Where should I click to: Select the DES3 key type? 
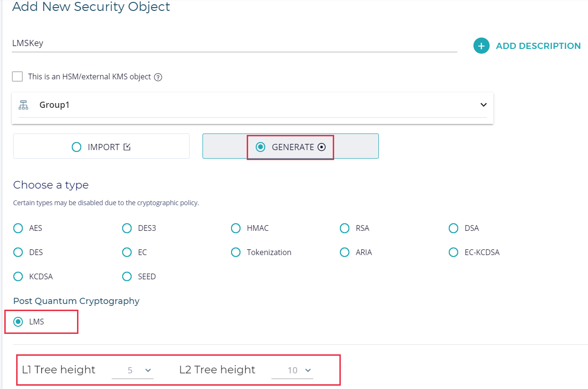pos(127,228)
